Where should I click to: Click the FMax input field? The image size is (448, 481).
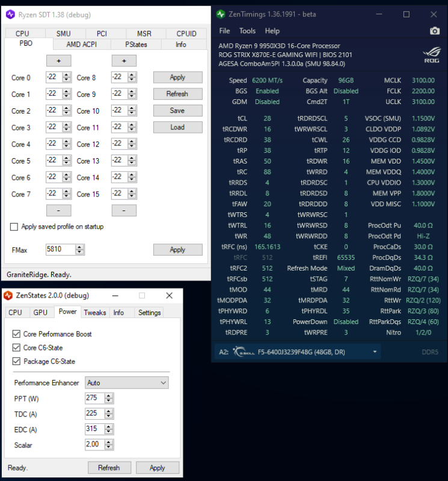61,250
